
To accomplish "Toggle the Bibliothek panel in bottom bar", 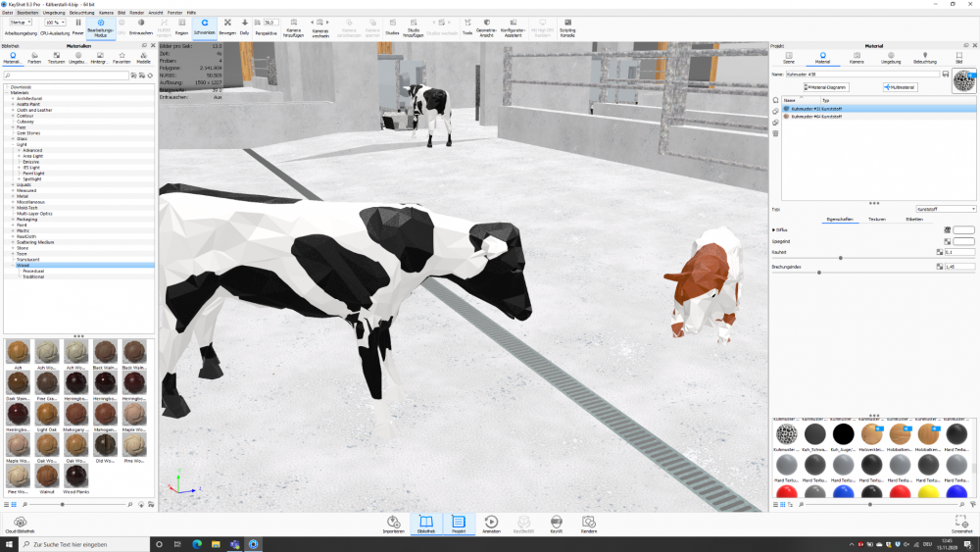I will [425, 525].
